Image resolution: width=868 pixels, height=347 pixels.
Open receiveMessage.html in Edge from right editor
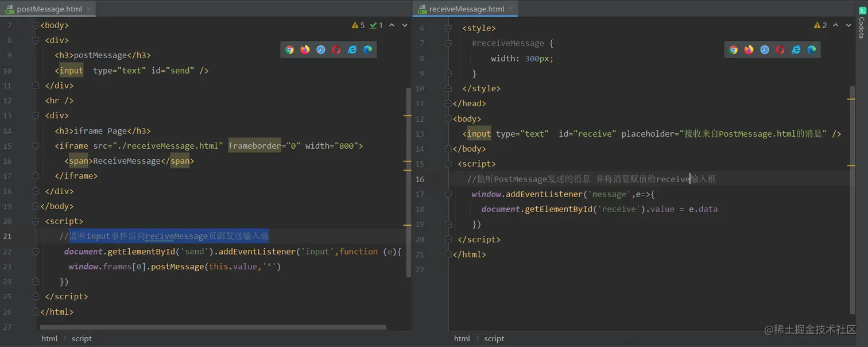[x=811, y=50]
